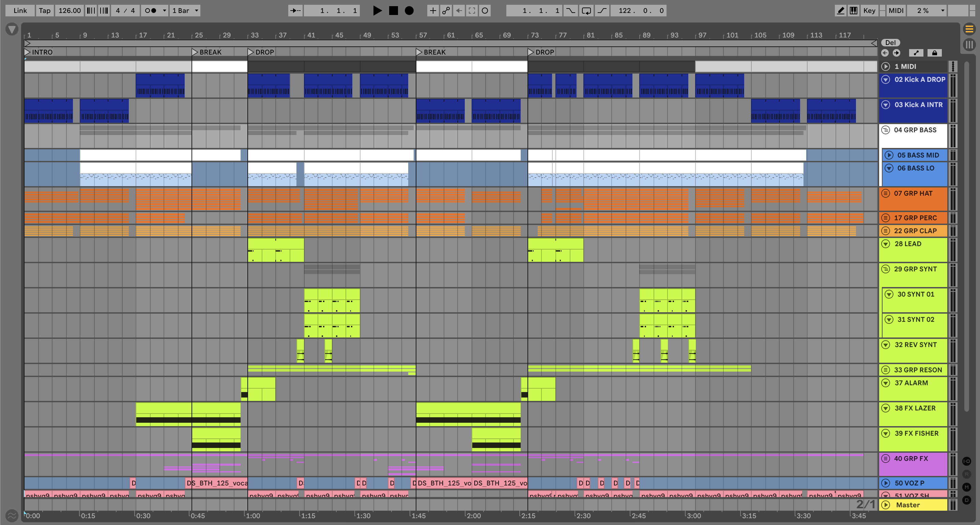Open the quantization 1 Bar dropdown
Viewport: 980px width, 525px height.
coord(185,11)
